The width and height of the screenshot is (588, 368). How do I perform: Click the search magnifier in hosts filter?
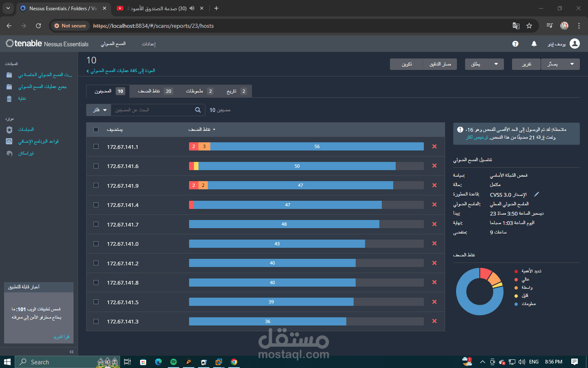click(198, 110)
